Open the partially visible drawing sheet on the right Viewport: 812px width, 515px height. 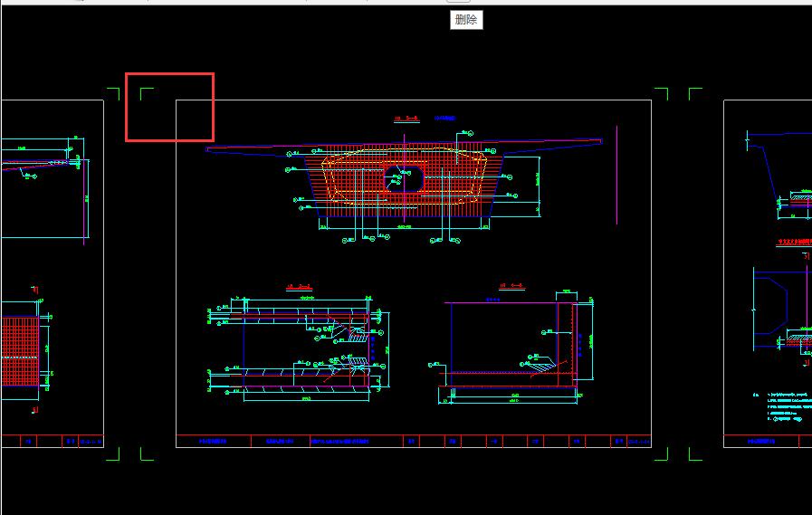click(768, 272)
